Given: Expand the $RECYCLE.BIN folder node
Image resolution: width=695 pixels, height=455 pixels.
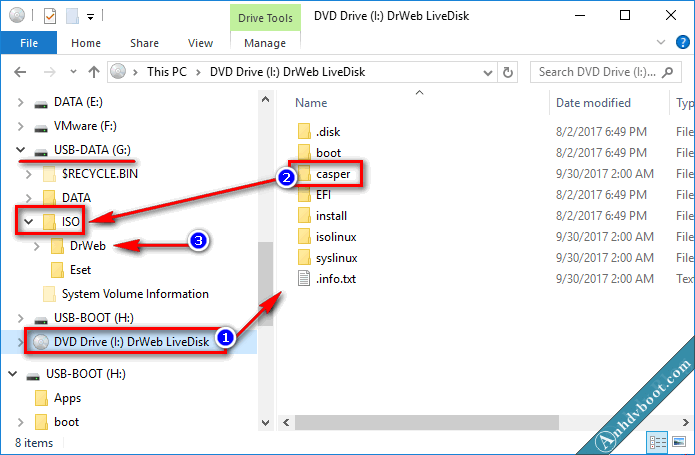Looking at the screenshot, I should pos(29,174).
